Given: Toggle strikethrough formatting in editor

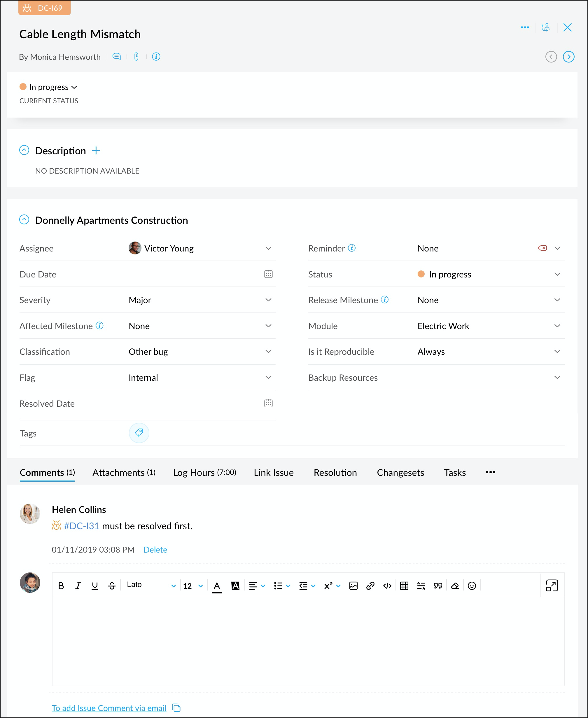Looking at the screenshot, I should tap(112, 586).
